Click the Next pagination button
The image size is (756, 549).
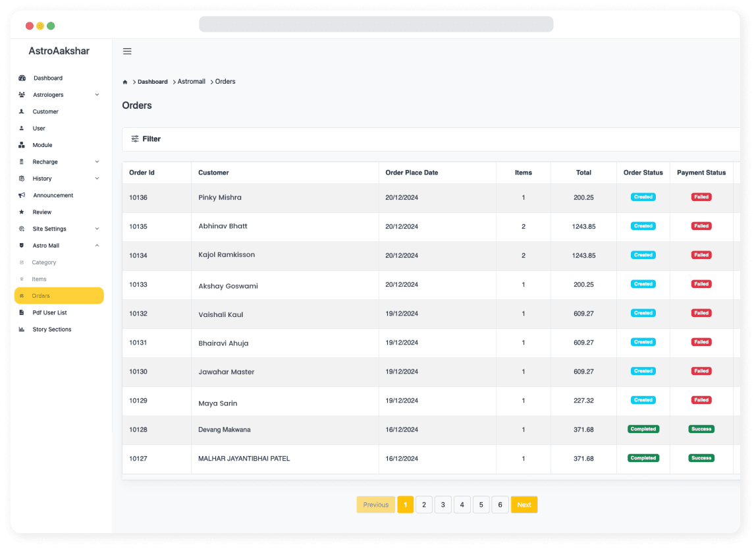(x=524, y=504)
